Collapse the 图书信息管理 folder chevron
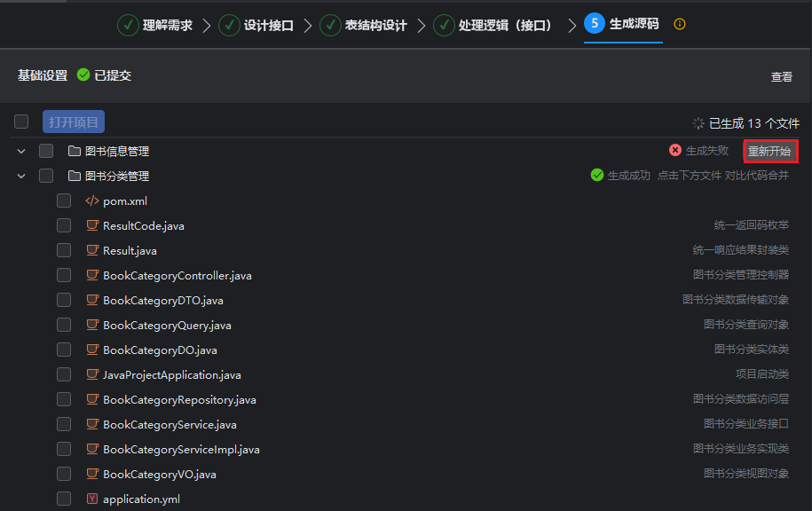This screenshot has width=812, height=511. pos(21,152)
